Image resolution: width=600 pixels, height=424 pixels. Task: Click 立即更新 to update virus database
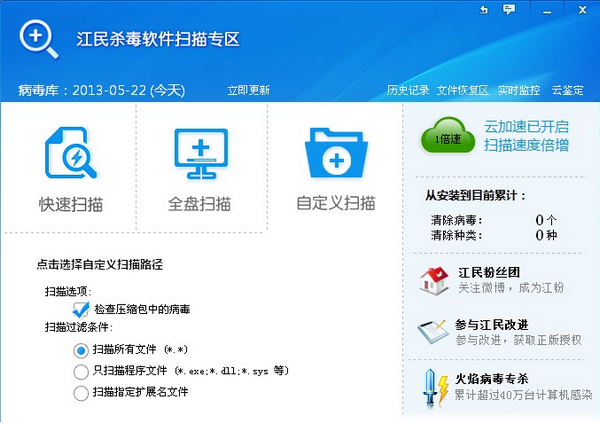click(249, 90)
